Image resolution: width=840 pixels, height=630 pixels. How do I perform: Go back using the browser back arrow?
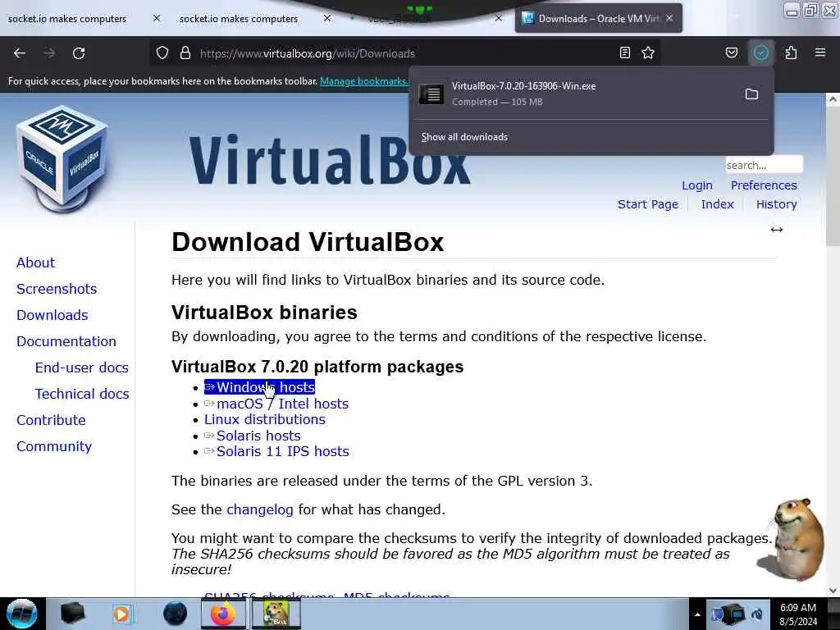[x=20, y=53]
